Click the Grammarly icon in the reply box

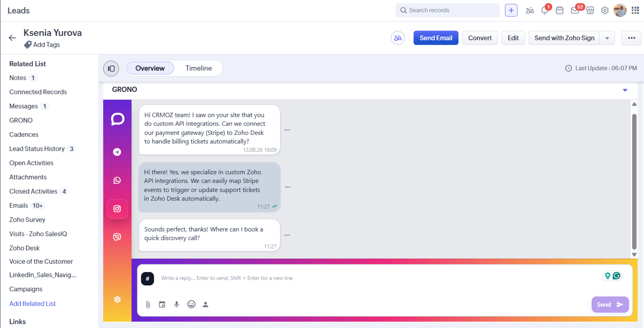pyautogui.click(x=617, y=276)
